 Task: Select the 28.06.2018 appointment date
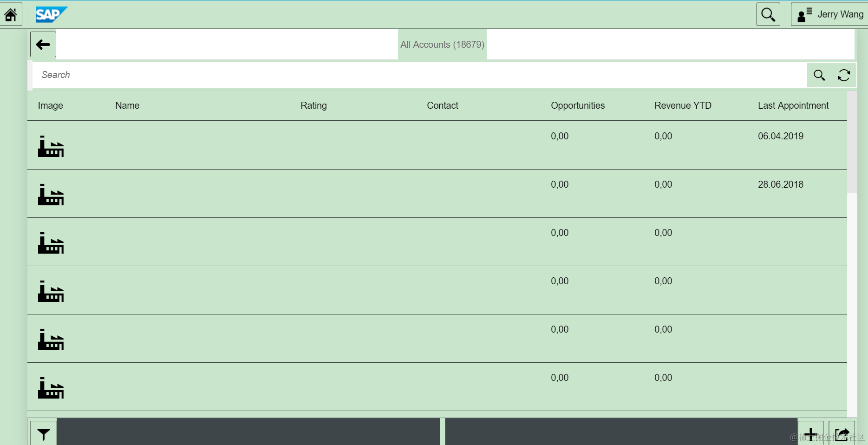tap(781, 184)
